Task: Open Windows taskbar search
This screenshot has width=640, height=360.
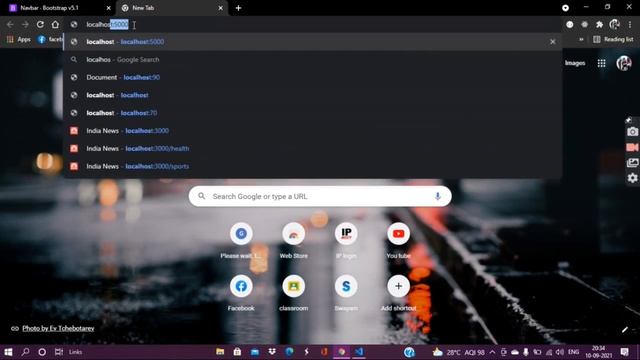Action: pos(25,352)
